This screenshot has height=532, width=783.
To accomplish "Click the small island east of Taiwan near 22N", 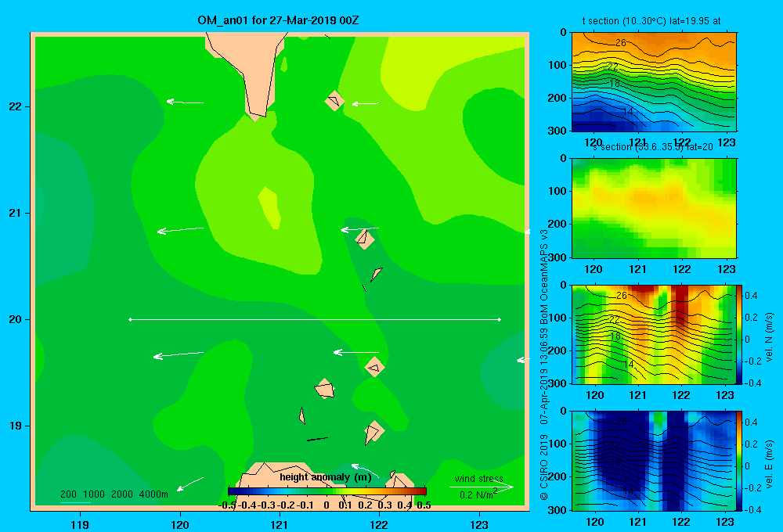I will (x=334, y=100).
